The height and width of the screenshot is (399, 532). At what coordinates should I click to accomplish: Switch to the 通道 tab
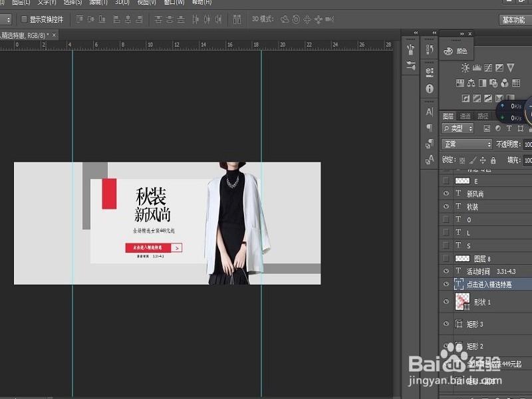[465, 116]
